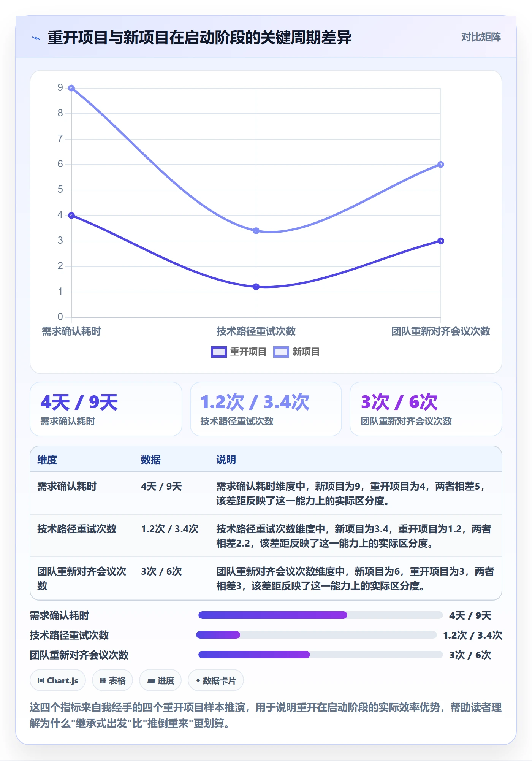Click the Chart.js chip square icon
The image size is (532, 761).
pyautogui.click(x=41, y=681)
